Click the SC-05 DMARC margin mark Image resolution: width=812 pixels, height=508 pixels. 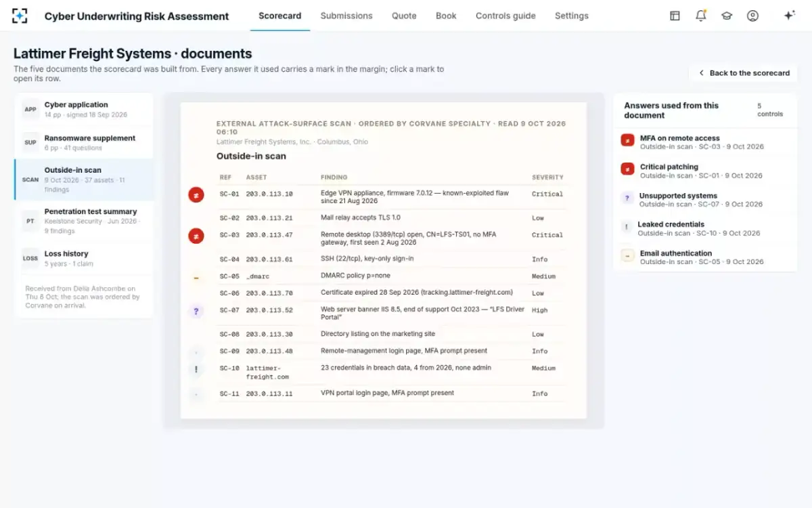(x=196, y=277)
